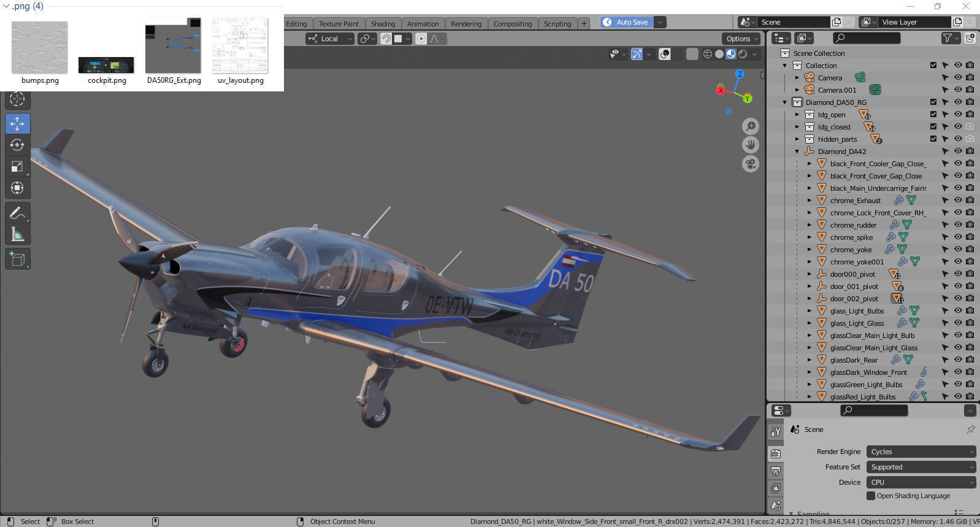Hide Camera.001 in viewport via eye icon

[x=958, y=90]
